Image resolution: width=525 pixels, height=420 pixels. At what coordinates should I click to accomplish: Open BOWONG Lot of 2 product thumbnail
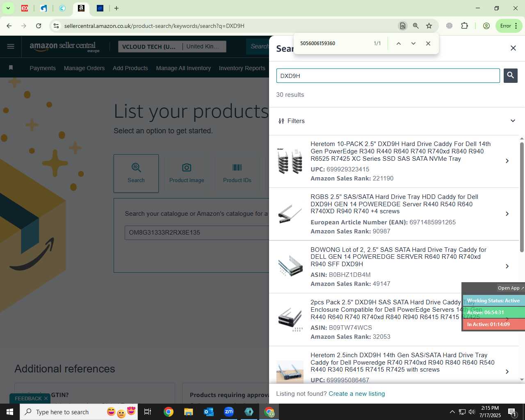(x=290, y=266)
